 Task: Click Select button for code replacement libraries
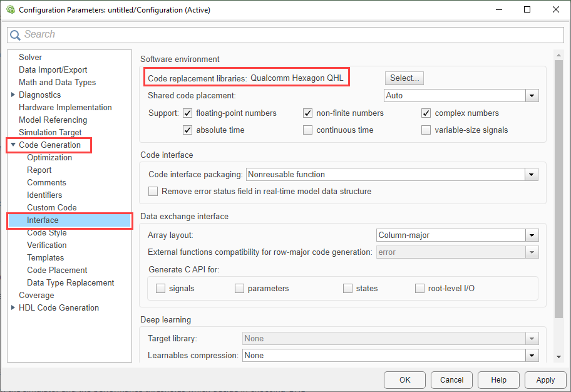click(x=404, y=78)
